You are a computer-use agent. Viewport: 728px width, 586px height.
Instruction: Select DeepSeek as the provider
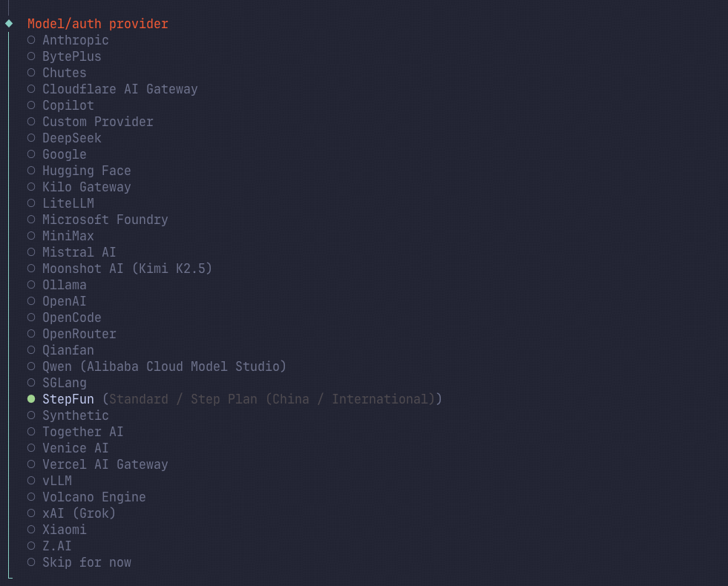point(64,138)
